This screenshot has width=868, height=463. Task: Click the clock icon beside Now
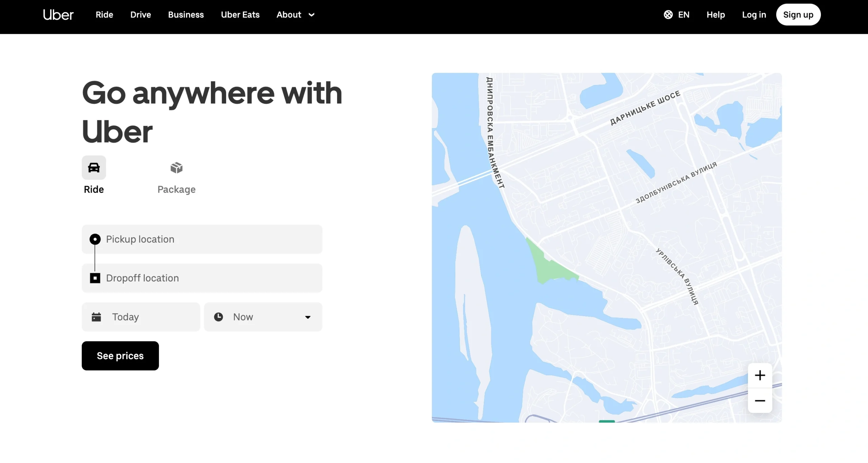218,317
